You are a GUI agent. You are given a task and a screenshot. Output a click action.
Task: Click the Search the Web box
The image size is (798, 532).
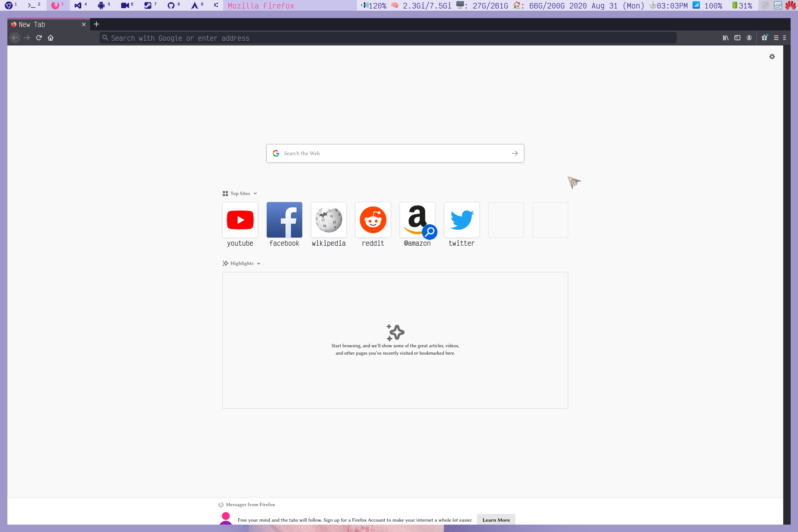(395, 153)
